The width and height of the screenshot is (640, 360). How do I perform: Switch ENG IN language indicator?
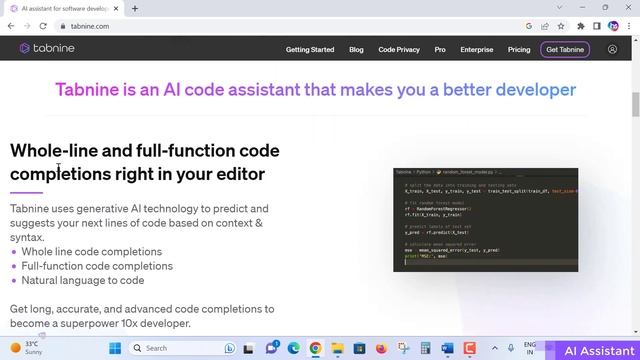coord(529,348)
